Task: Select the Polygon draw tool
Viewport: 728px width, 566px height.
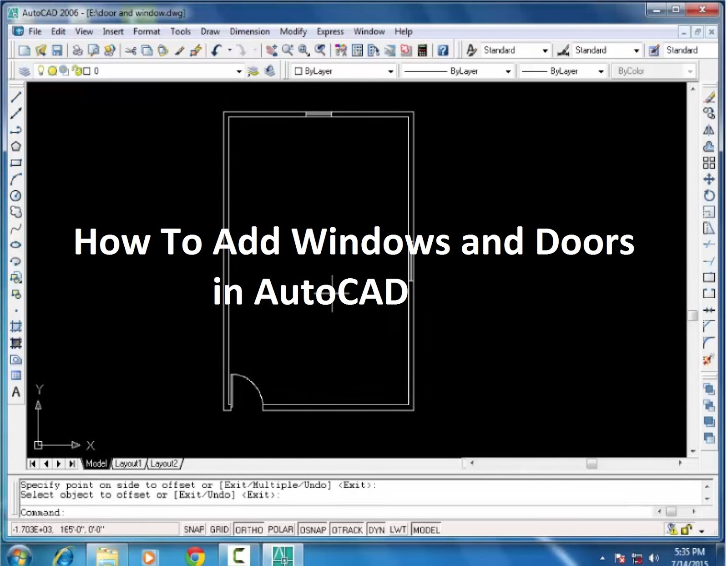Action: pyautogui.click(x=16, y=146)
